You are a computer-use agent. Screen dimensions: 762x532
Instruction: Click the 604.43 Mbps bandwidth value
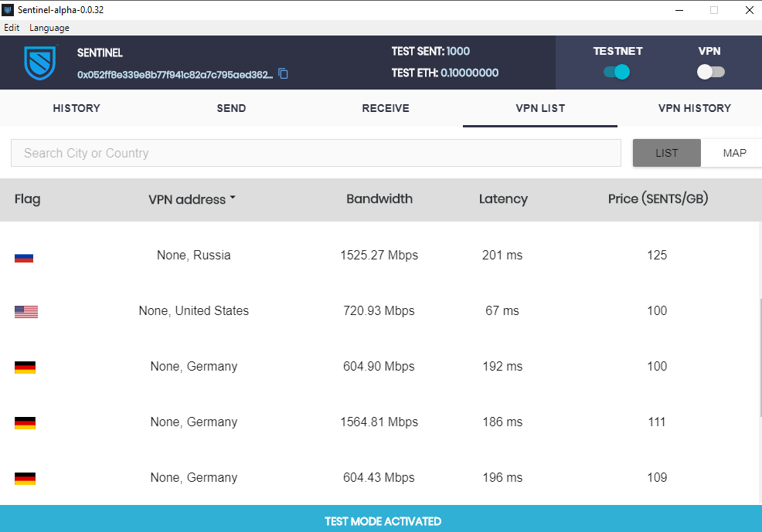tap(379, 478)
